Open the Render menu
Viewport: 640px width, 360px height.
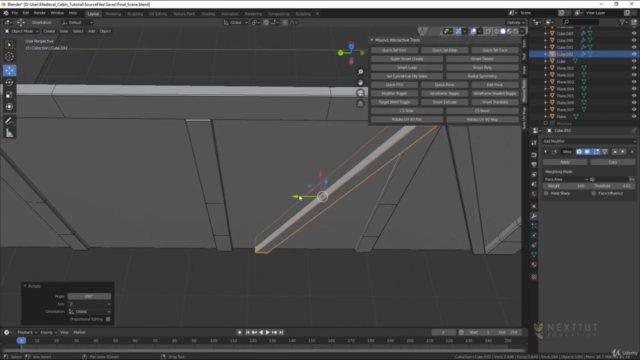tap(40, 13)
